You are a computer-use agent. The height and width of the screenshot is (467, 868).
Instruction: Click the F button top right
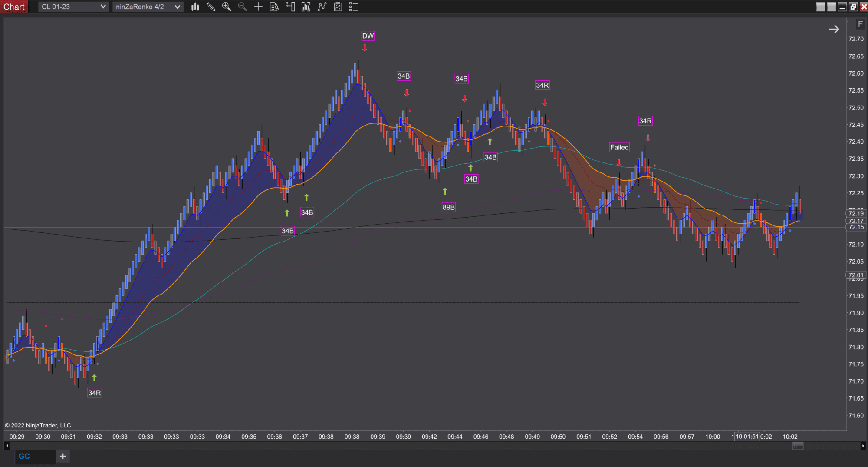point(860,24)
